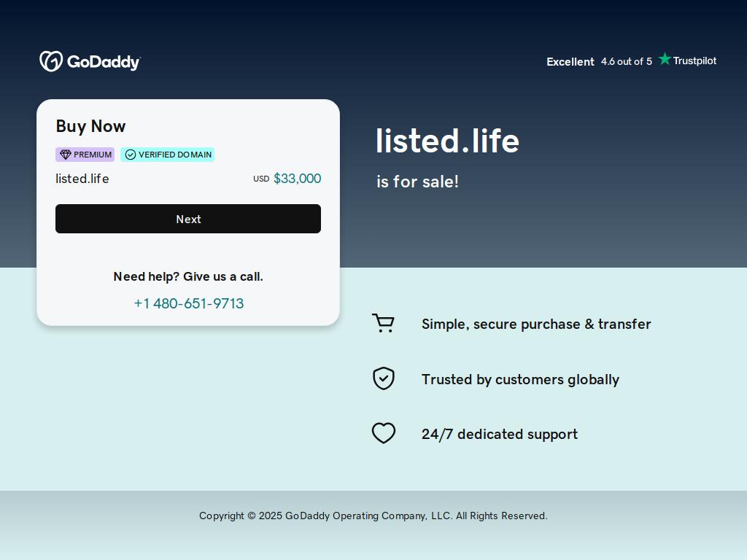The height and width of the screenshot is (560, 747).
Task: Click the Buy Now heading
Action: (90, 126)
